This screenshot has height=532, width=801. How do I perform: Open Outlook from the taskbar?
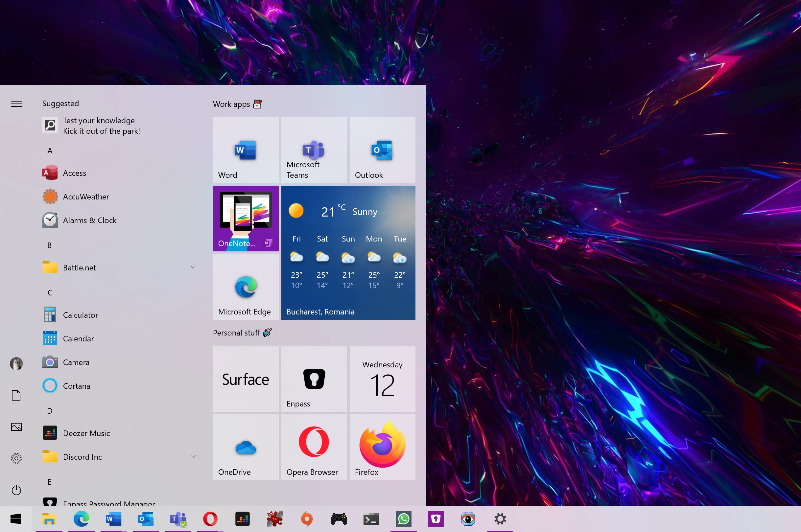(146, 519)
